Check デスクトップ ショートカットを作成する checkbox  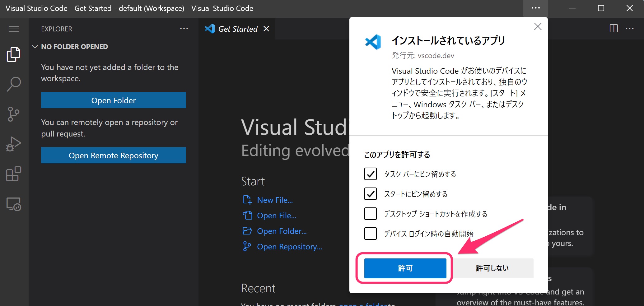(x=371, y=214)
